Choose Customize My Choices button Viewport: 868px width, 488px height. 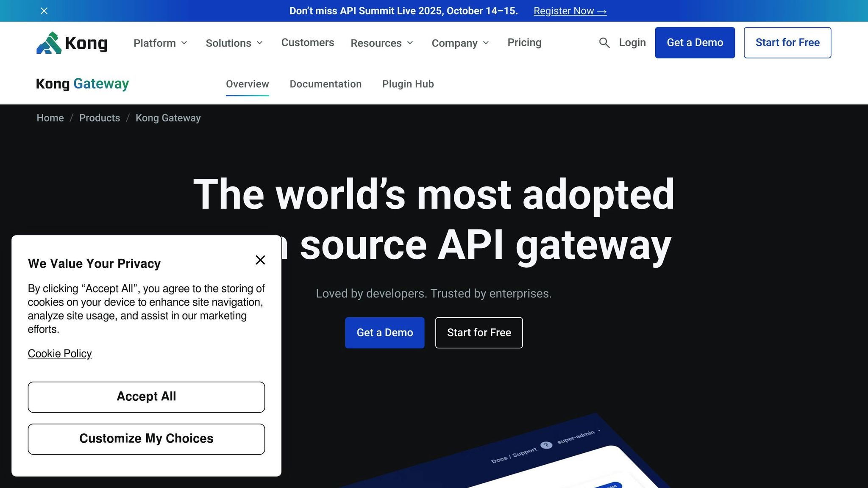[146, 439]
